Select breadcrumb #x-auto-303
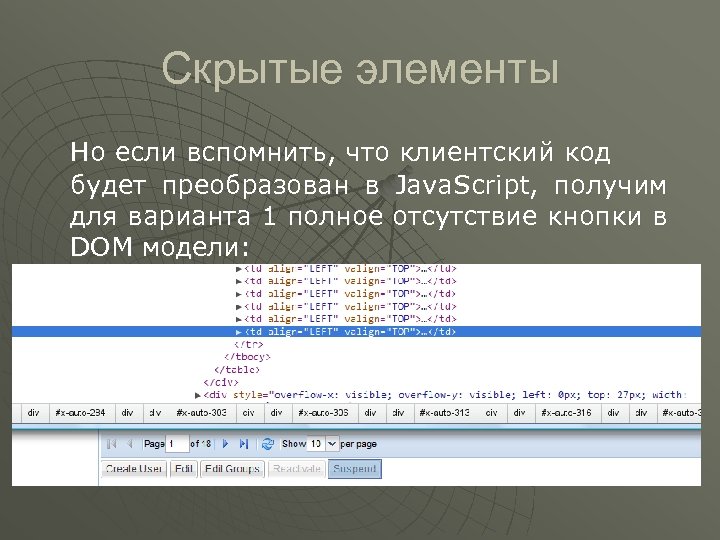Screen dimensions: 720x540 (x=202, y=413)
